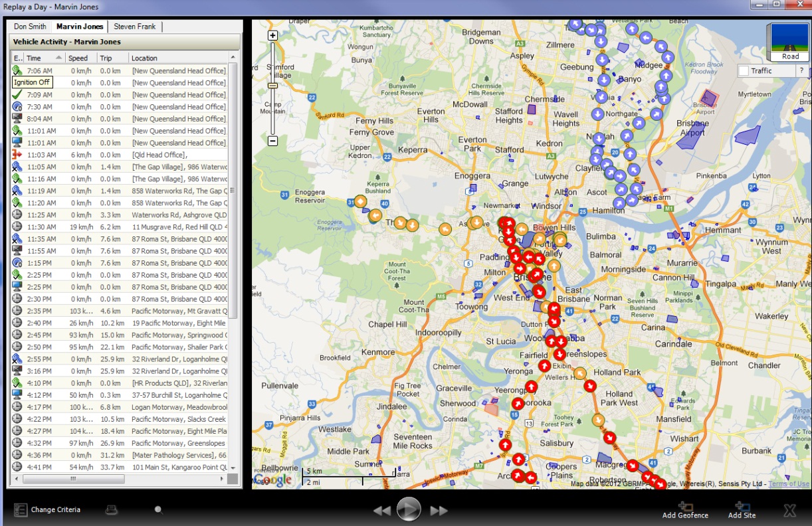Click the blue monitor icon at 11:01 AM
Image resolution: width=812 pixels, height=526 pixels.
[x=18, y=142]
